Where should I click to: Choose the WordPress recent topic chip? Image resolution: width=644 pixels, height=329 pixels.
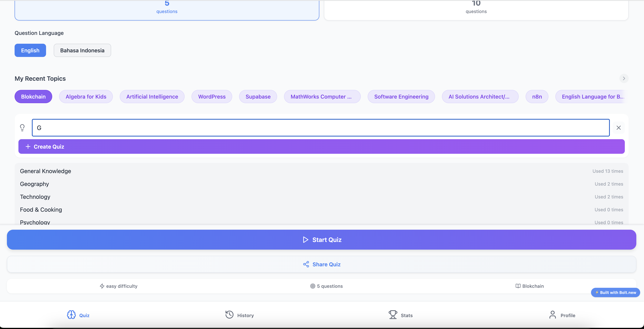pos(212,97)
